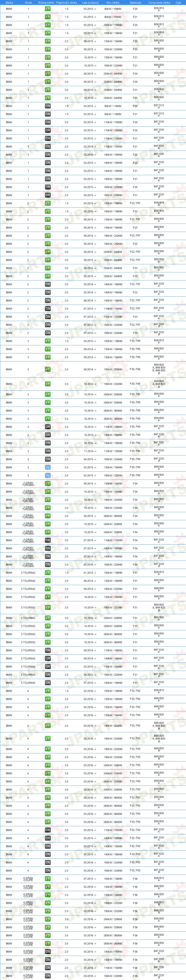186x980 pixels.
Task: Click diesel ON icon in the 06.2014 row
Action: pos(47,301)
